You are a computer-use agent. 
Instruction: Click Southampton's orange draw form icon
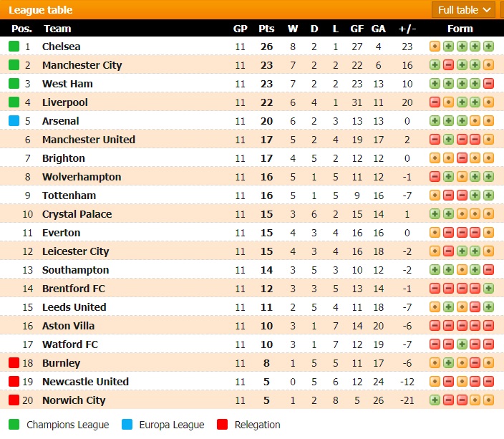point(462,270)
